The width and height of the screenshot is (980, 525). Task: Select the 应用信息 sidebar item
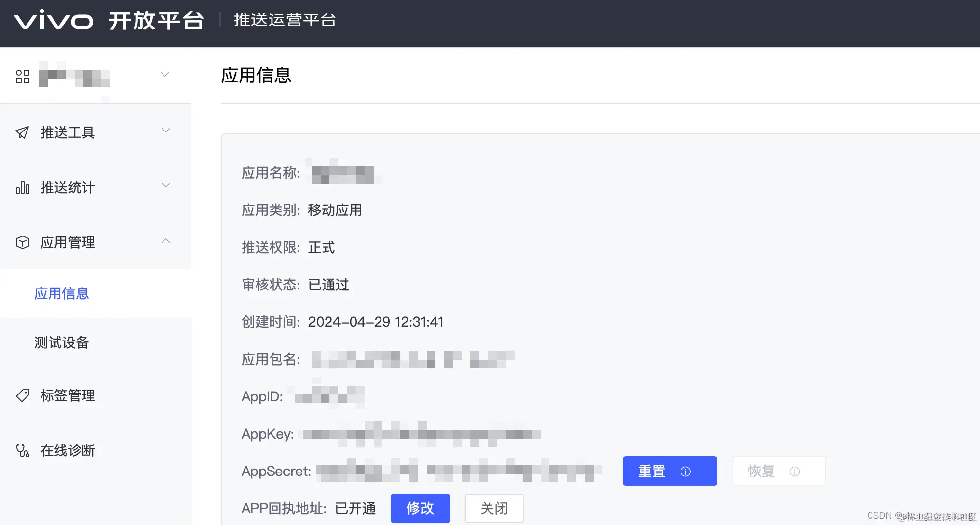click(x=61, y=293)
